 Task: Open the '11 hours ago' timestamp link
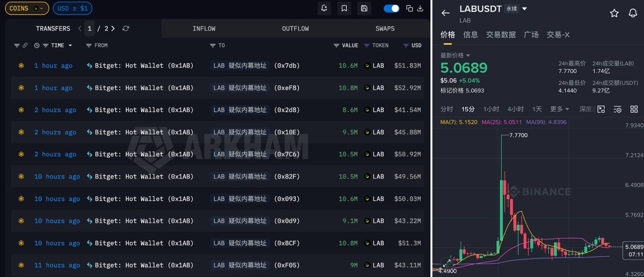57,265
